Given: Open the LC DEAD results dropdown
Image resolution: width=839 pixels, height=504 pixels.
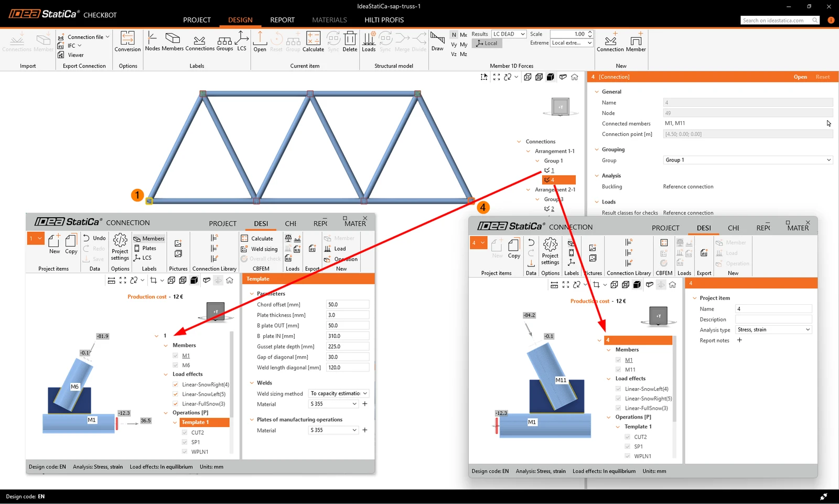Looking at the screenshot, I should pyautogui.click(x=509, y=34).
